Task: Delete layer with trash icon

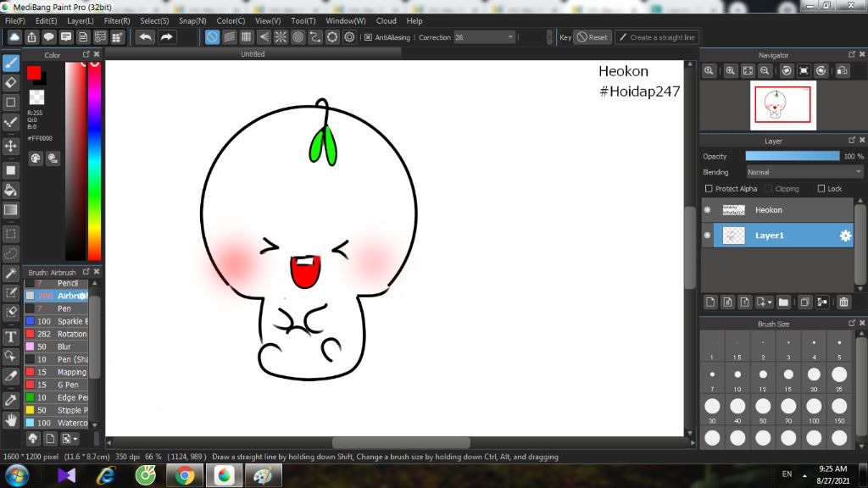Action: pyautogui.click(x=843, y=302)
